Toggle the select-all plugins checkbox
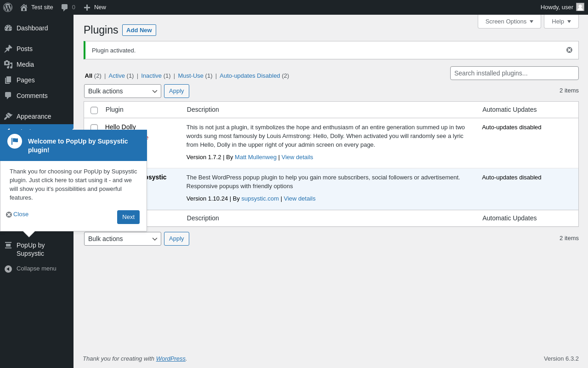The width and height of the screenshot is (588, 368). pos(94,110)
